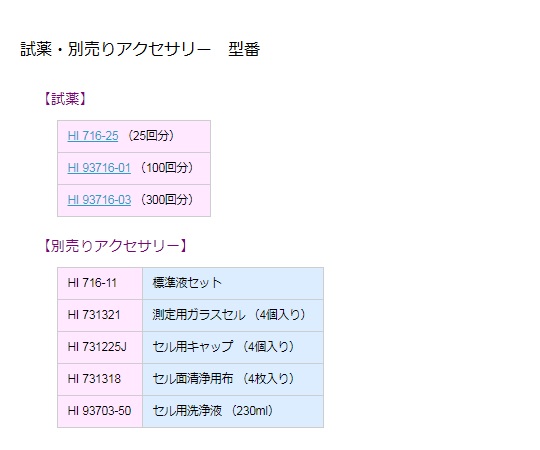The width and height of the screenshot is (540, 450).
Task: Click the セル用洗浄液 (230ml) description cell
Action: coord(233,411)
